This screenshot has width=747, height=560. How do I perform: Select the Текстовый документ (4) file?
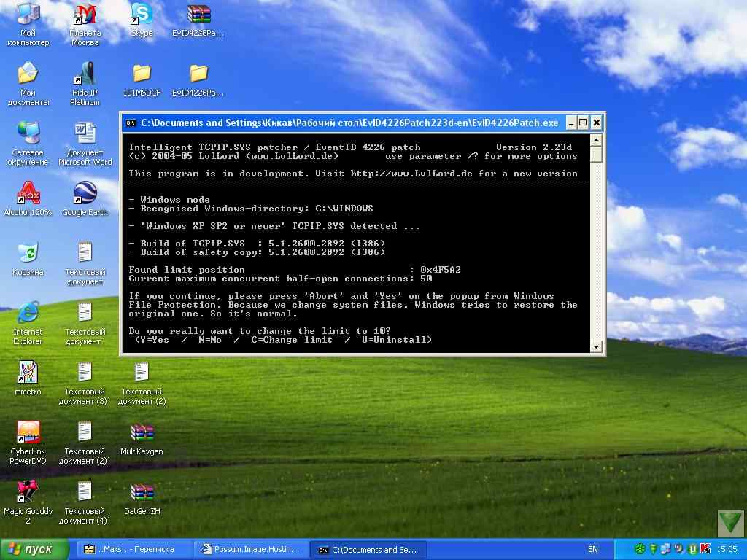[x=85, y=502]
